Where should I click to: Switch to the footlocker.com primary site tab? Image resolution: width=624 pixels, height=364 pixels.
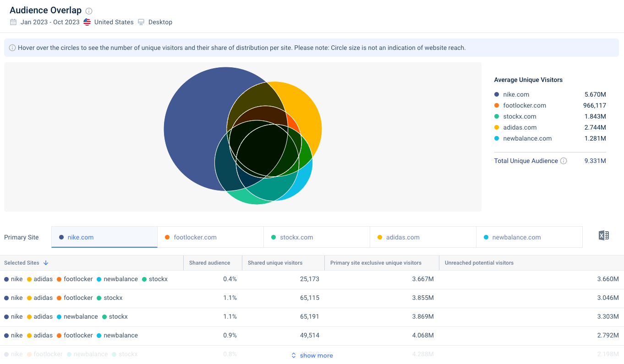[x=211, y=237]
